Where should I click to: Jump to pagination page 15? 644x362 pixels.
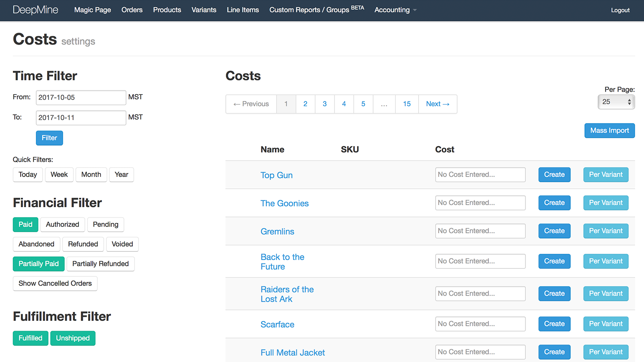(x=407, y=104)
